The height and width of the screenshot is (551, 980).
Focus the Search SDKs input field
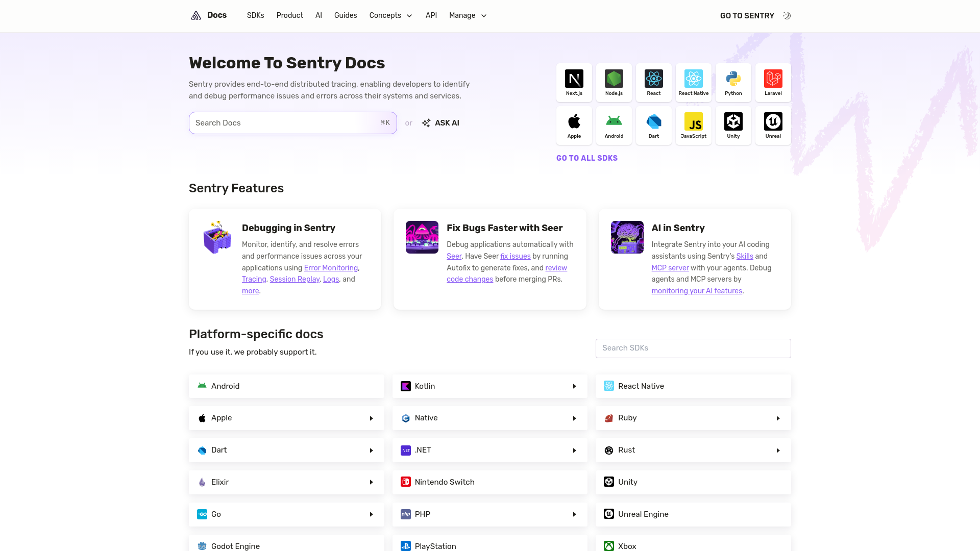(693, 348)
